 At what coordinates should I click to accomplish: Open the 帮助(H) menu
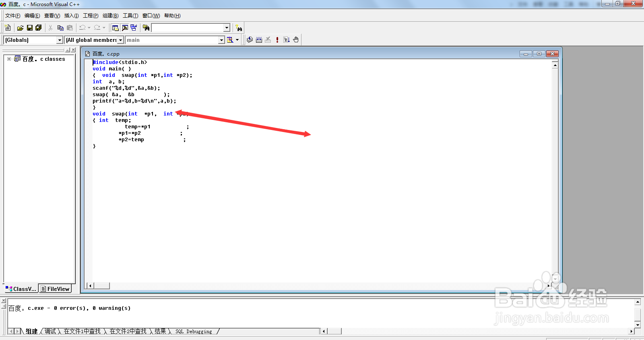tap(172, 16)
